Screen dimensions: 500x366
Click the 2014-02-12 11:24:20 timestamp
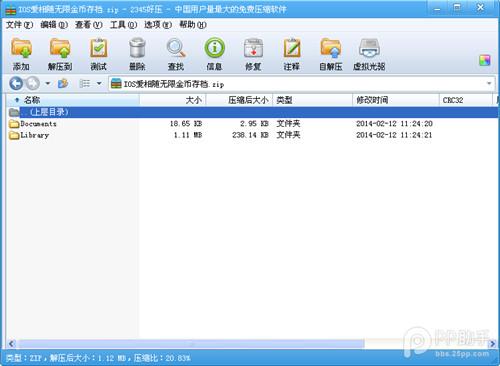394,124
